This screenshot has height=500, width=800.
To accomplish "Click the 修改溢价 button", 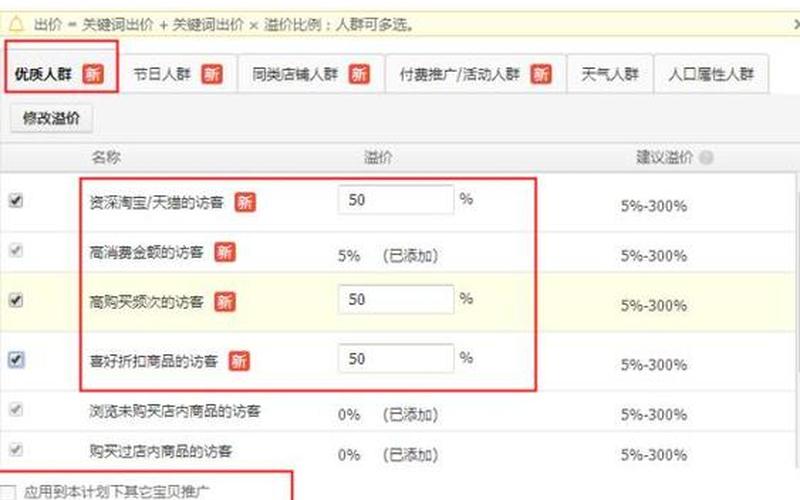I will (x=52, y=118).
